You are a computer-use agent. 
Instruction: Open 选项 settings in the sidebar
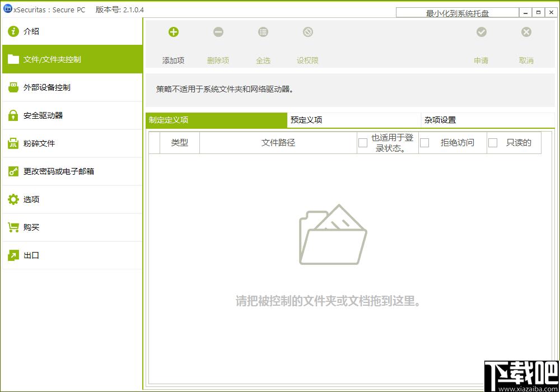point(72,199)
